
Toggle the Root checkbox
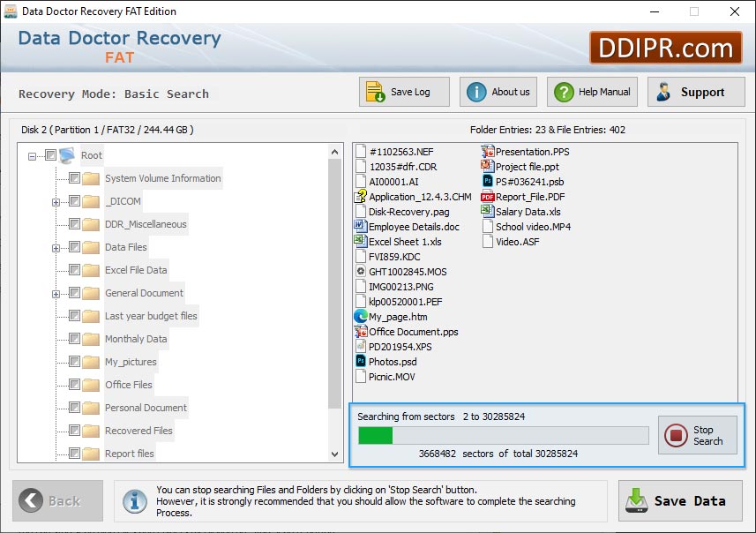coord(50,154)
